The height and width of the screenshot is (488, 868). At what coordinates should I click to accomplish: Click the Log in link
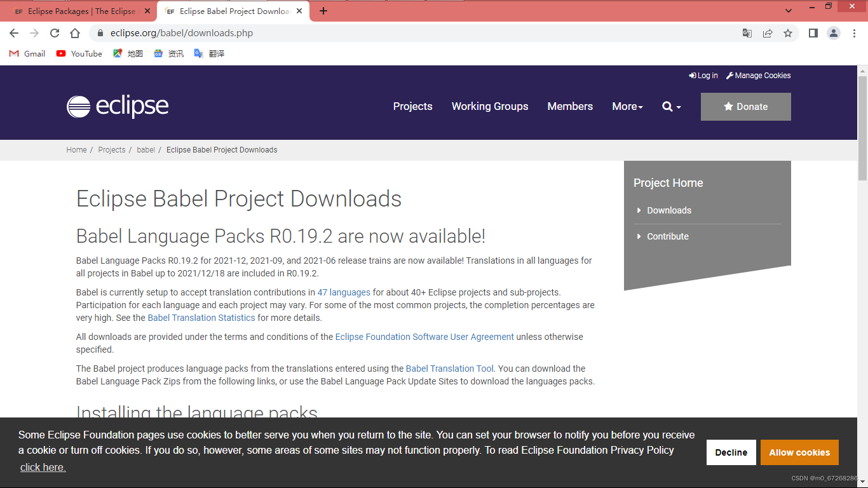point(703,76)
